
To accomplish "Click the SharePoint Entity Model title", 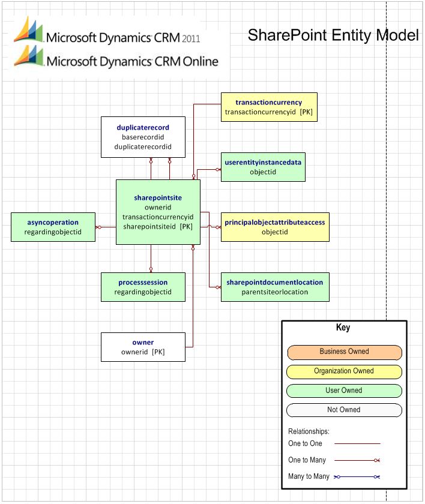I will pos(333,35).
